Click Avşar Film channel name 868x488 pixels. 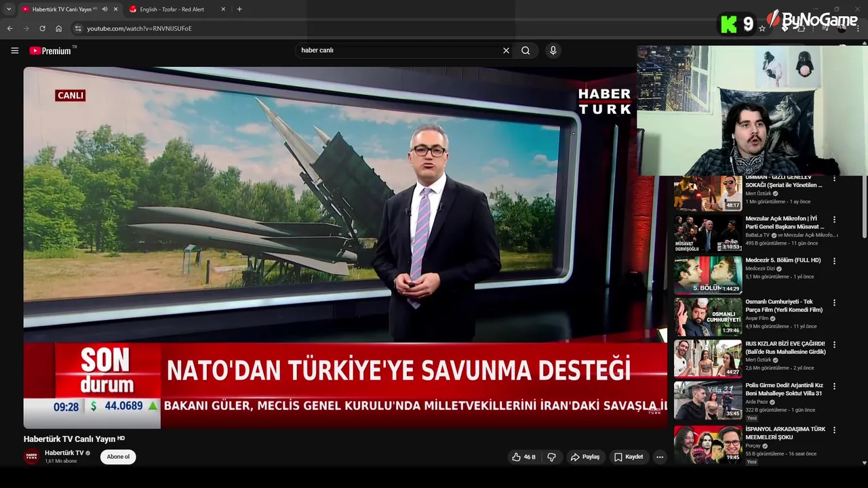point(757,318)
